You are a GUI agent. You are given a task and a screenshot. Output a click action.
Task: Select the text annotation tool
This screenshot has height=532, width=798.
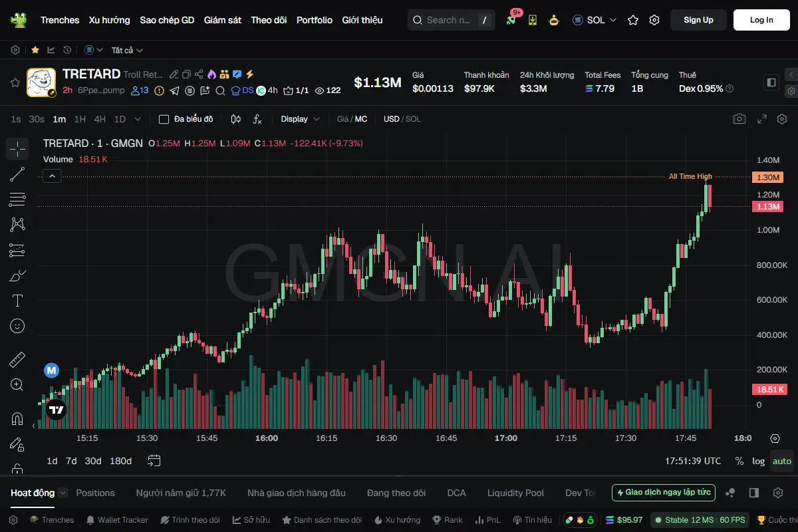click(17, 301)
